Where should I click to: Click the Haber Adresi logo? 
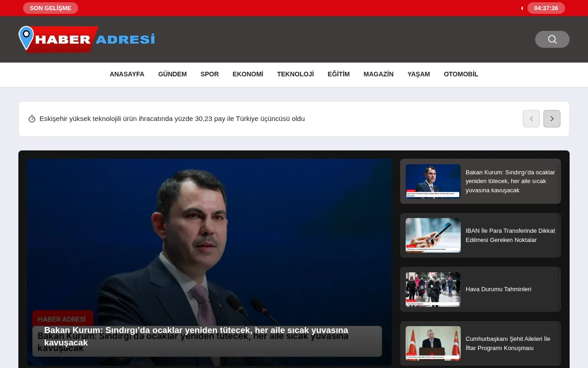point(86,39)
